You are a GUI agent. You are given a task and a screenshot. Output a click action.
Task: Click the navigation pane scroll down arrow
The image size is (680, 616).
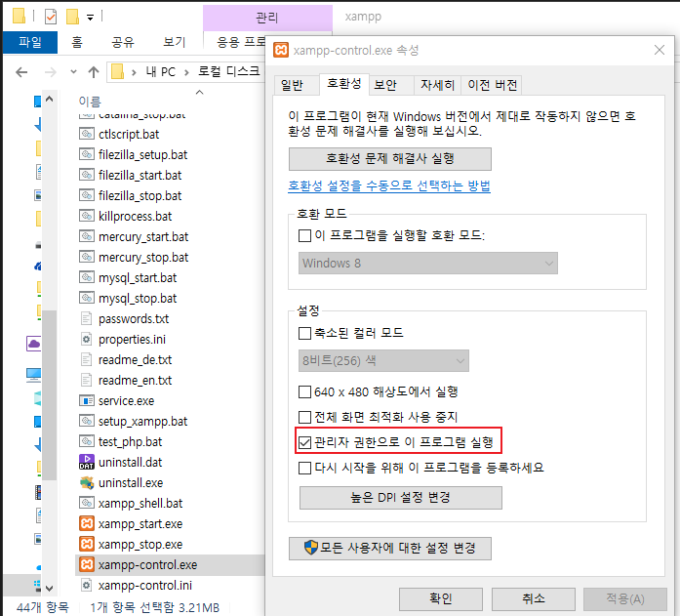[x=49, y=589]
